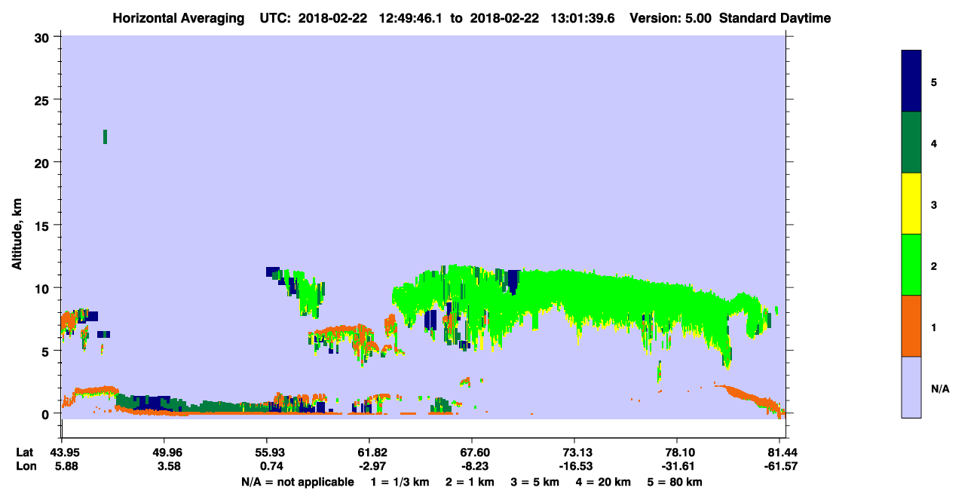Click the bright green colorbar segment labeled 2
This screenshot has width=980, height=503.
pos(911,265)
